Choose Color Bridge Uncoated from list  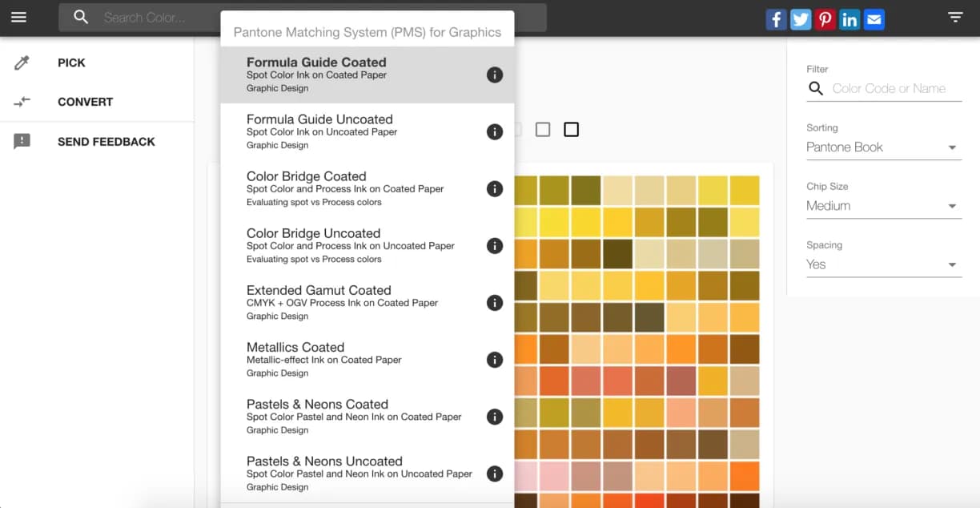click(367, 245)
